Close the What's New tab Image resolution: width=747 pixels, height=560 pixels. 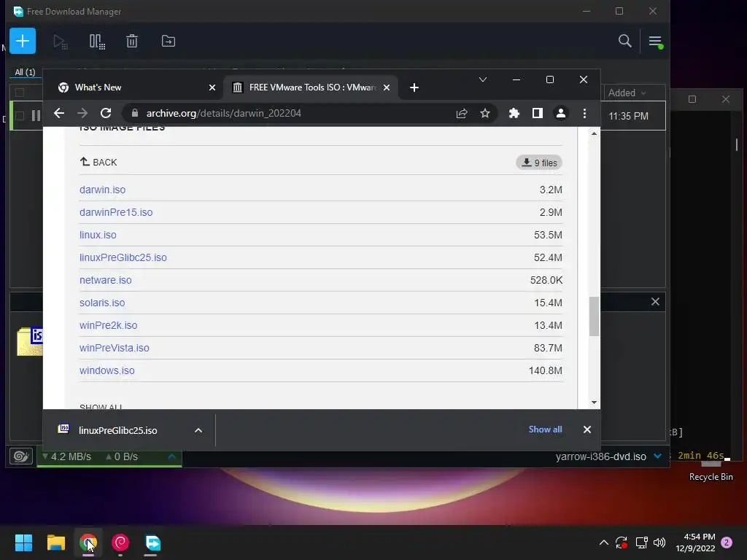[212, 87]
